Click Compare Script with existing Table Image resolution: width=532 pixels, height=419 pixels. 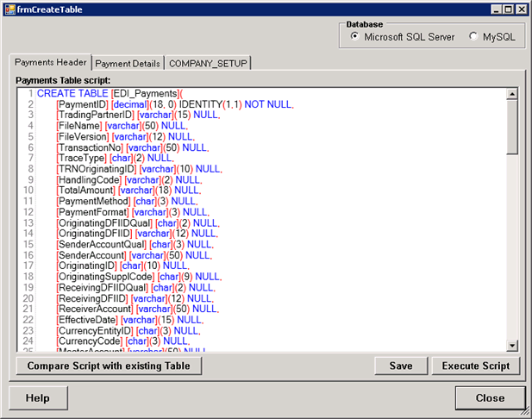(x=109, y=366)
